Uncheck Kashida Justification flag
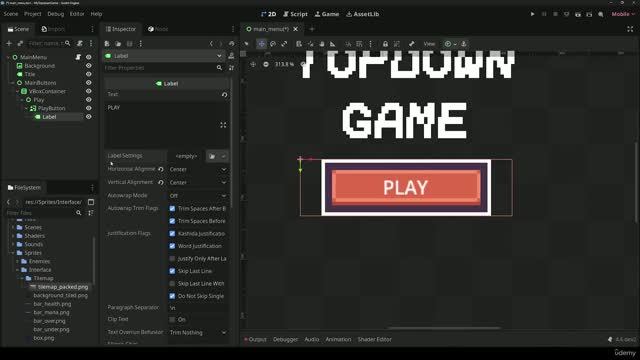 172,234
